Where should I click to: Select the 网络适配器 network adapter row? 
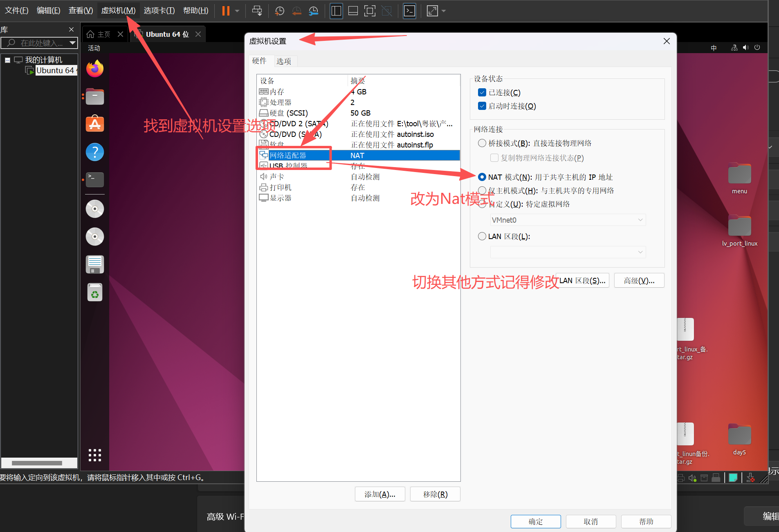(359, 156)
